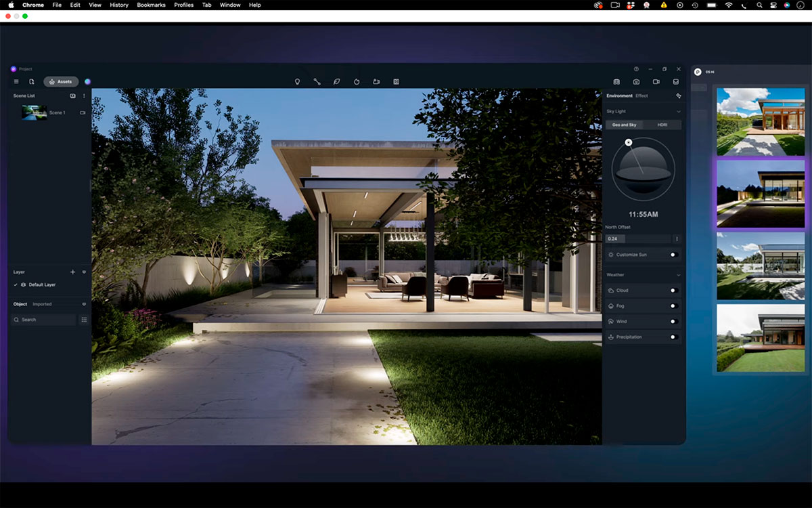Expand the Layer panel options chevron
Screen dimensions: 812x508
tap(83, 272)
